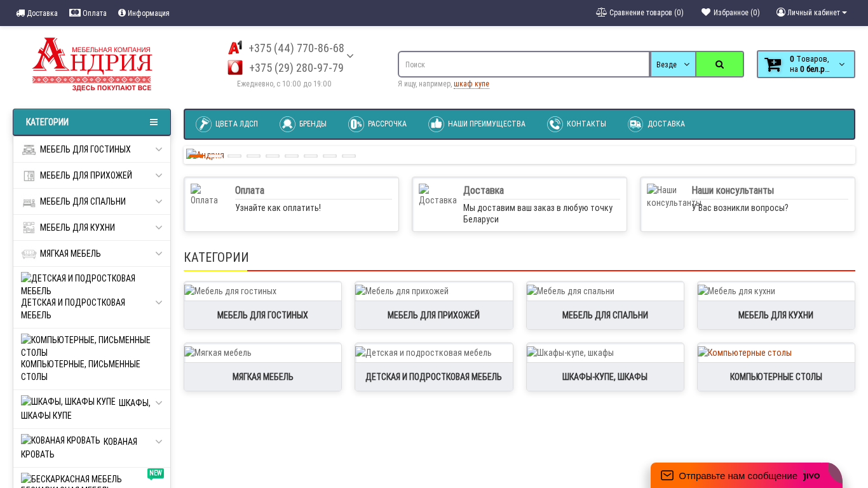Click the compare scales icon

coord(601,12)
